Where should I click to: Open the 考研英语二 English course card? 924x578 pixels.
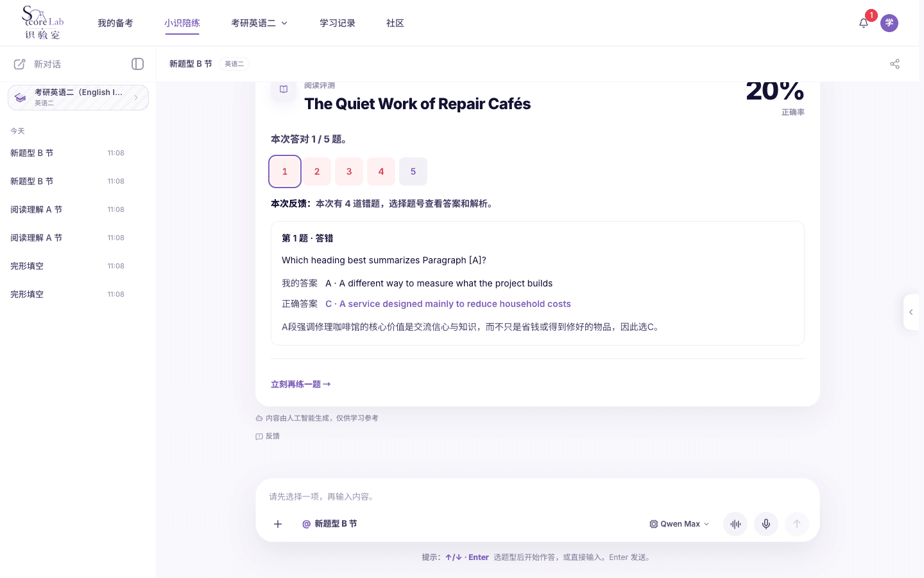click(x=78, y=98)
